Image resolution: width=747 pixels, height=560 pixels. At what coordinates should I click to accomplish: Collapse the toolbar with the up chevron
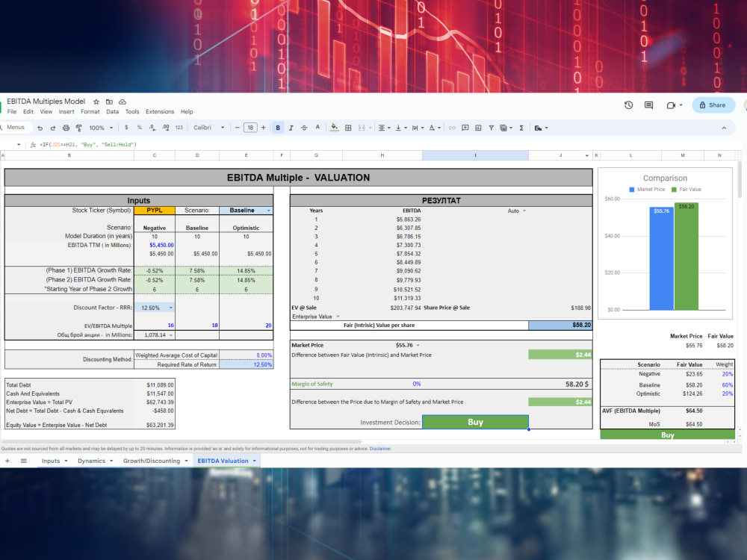tap(724, 128)
